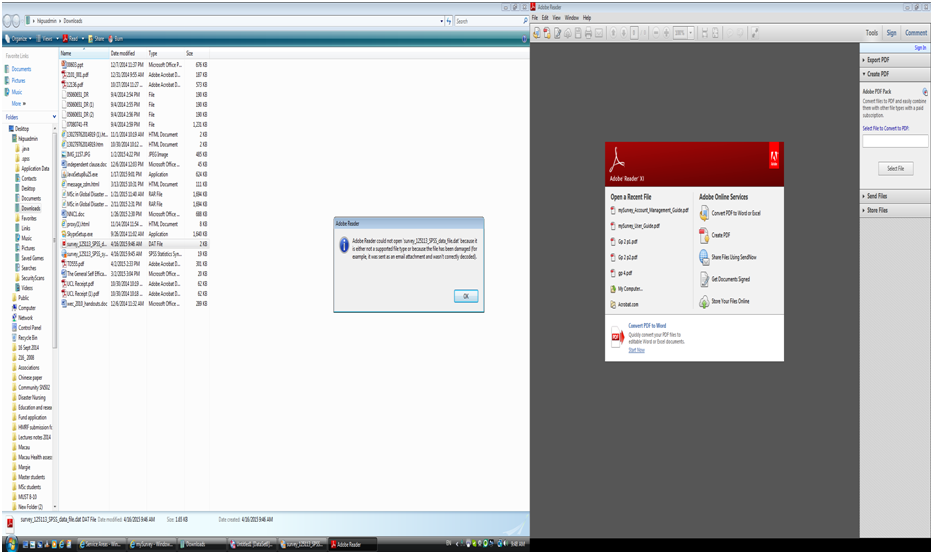Open the View menu in Adobe Reader
Viewport: 933px width, 554px height.
coord(556,18)
